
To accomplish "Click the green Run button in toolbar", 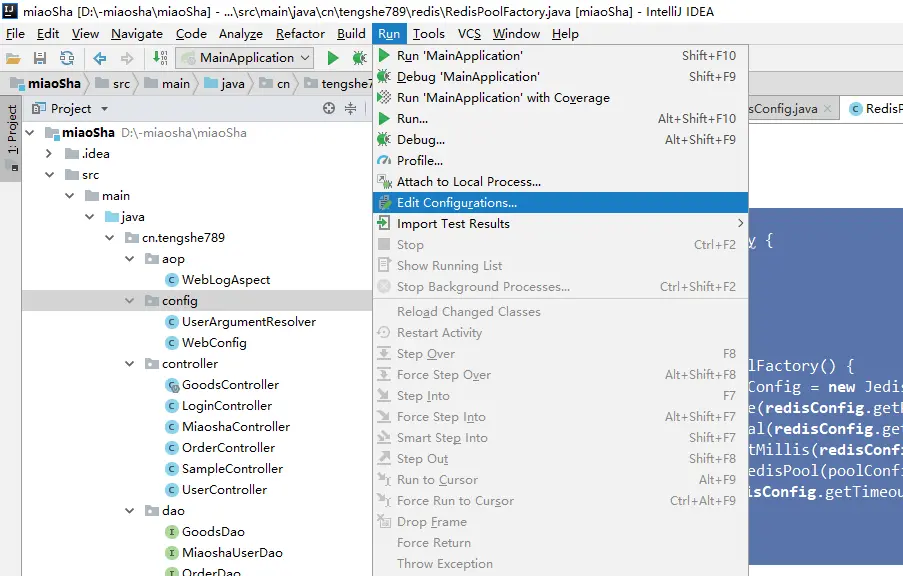I will tap(333, 58).
